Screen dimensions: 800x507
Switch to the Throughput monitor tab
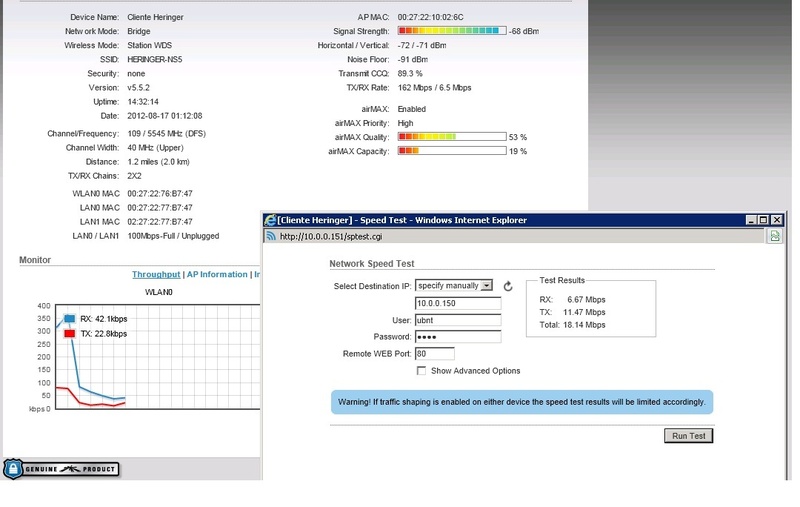tap(156, 274)
